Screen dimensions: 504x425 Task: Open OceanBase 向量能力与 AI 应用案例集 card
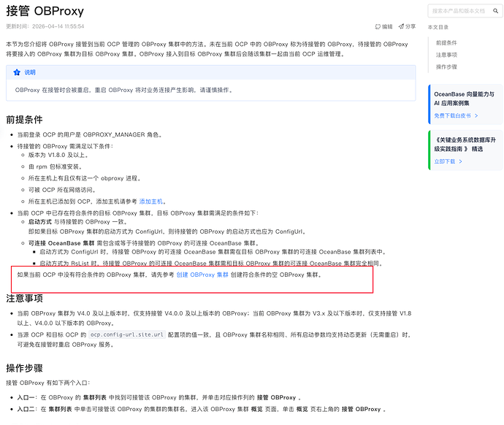click(x=465, y=104)
